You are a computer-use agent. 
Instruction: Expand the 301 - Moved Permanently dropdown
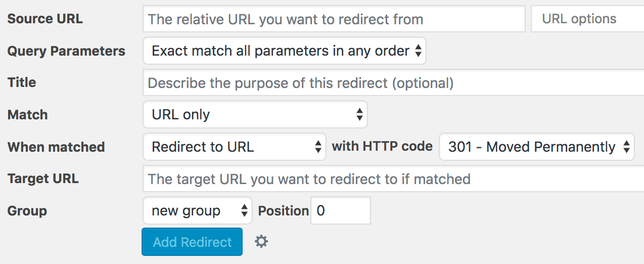(536, 147)
